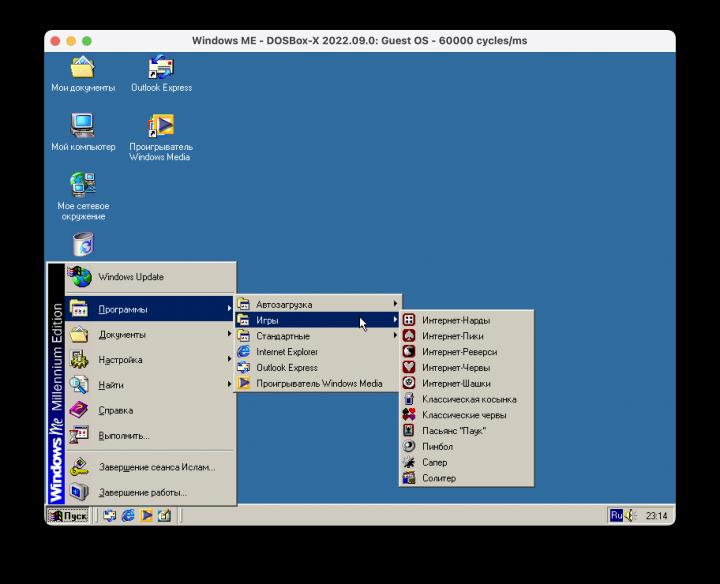The image size is (720, 584).
Task: Expand the Настройка submenu in Start menu
Action: tap(142, 360)
